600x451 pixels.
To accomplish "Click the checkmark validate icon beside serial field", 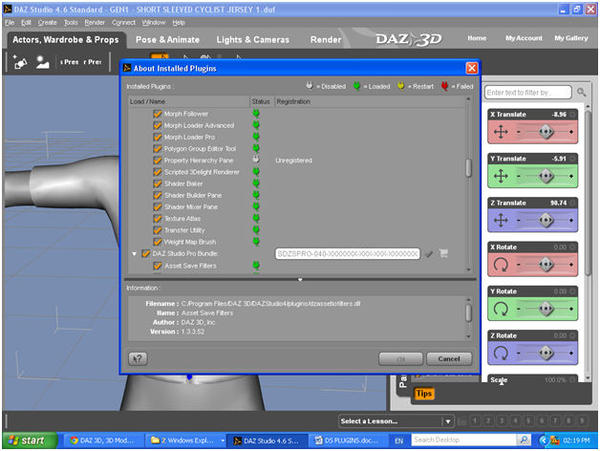I will 429,254.
